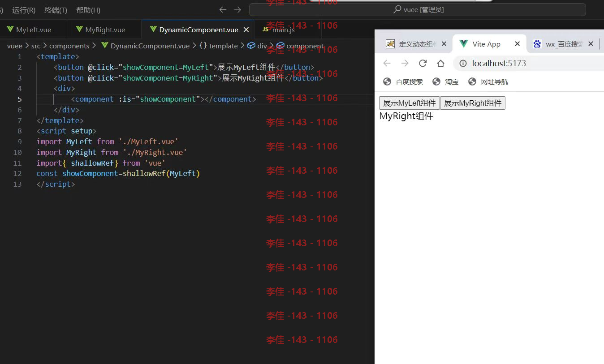Open the 帮助(H) menu

pos(88,10)
